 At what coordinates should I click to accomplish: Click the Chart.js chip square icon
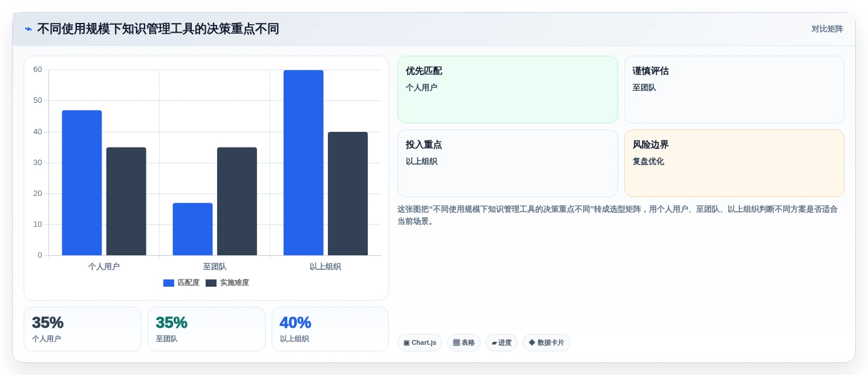[x=406, y=343]
